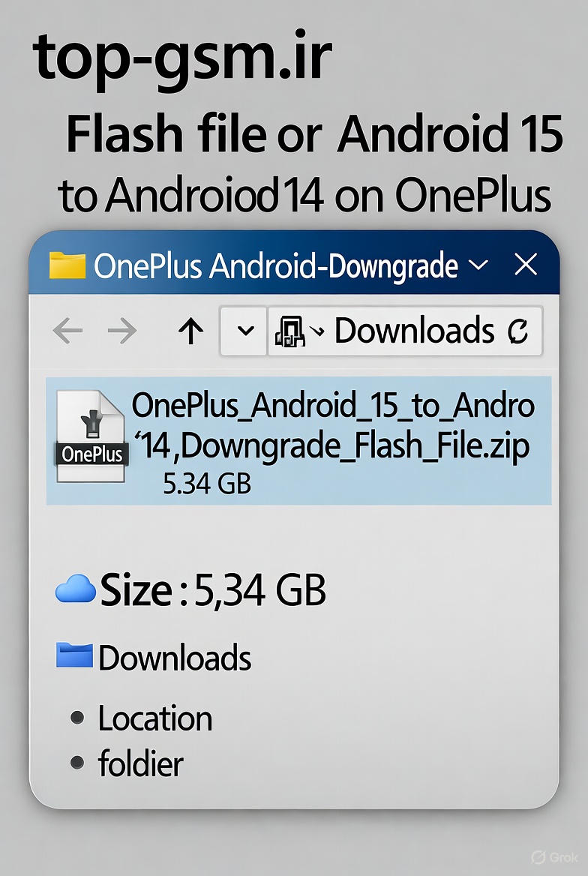This screenshot has width=588, height=876.
Task: Refresh the Downloads folder view
Action: click(x=518, y=331)
